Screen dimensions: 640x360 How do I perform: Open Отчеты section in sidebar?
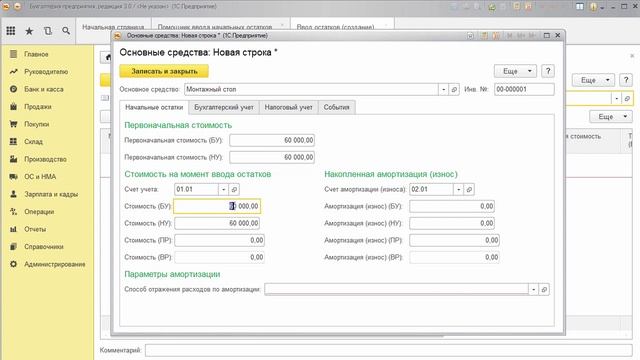35,229
